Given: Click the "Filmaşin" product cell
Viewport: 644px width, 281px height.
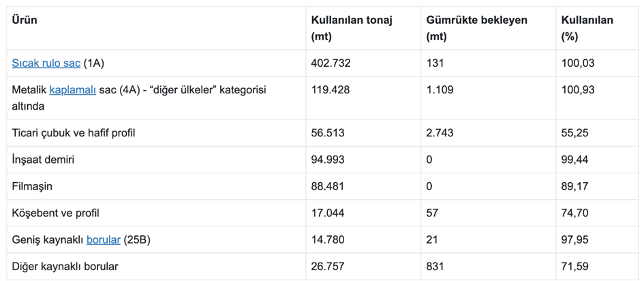Looking at the screenshot, I should 32,186.
